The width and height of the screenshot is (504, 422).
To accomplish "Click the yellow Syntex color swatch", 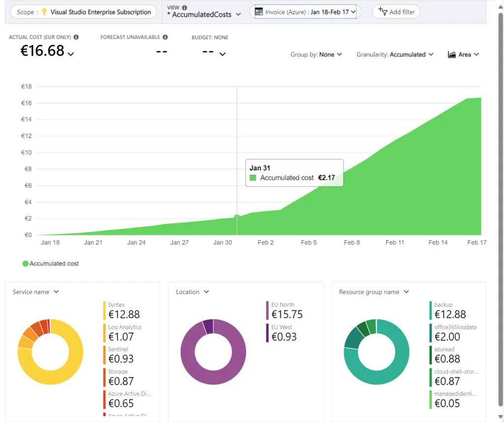I will pos(104,310).
